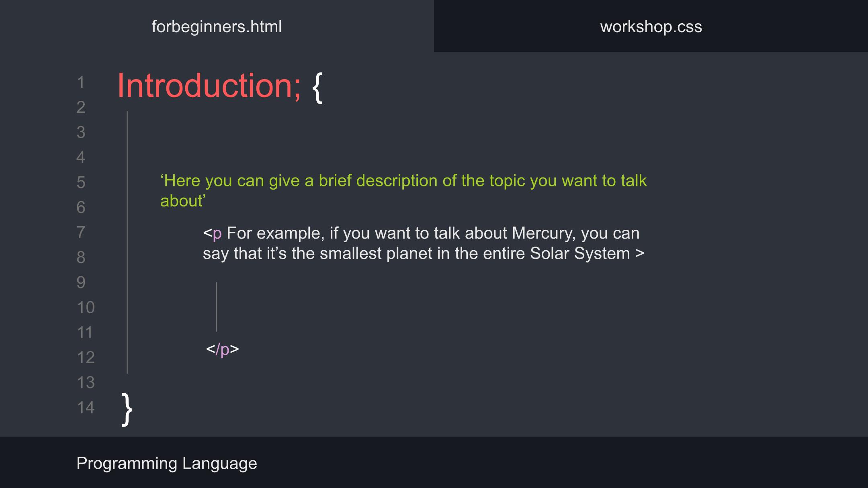Image resolution: width=868 pixels, height=488 pixels.
Task: Click the Mercury example paragraph text
Action: (424, 243)
